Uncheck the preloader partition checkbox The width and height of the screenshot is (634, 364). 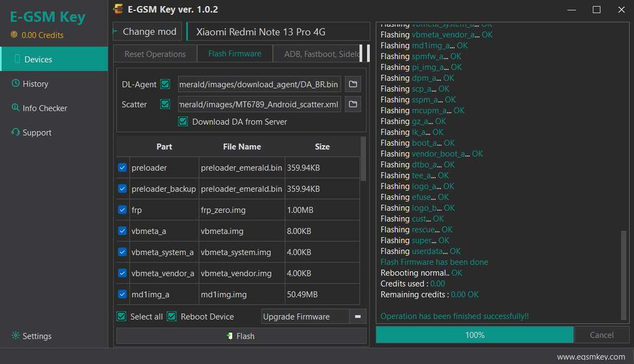point(122,167)
